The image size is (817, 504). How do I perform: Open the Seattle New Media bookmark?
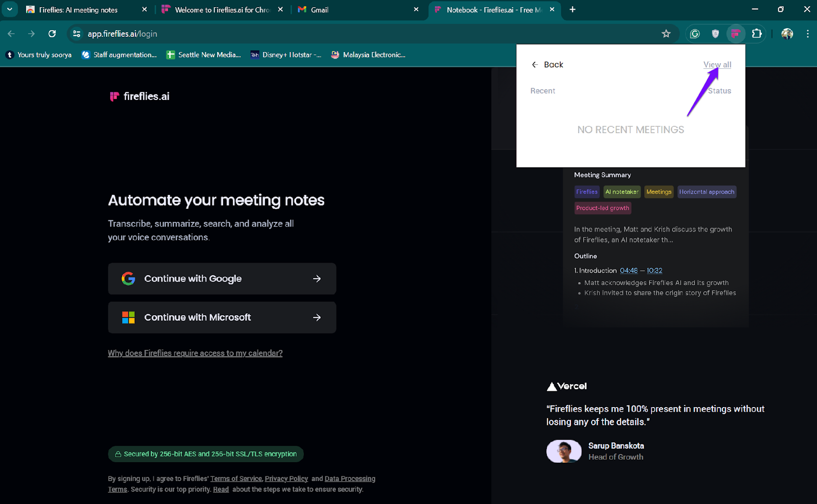point(204,55)
